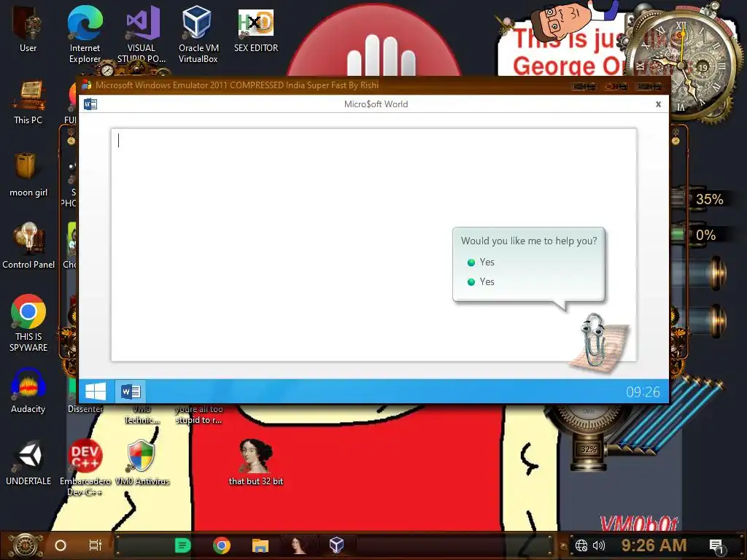Screen dimensions: 747x560
Task: Open Audacity desktop icon
Action: pyautogui.click(x=28, y=391)
